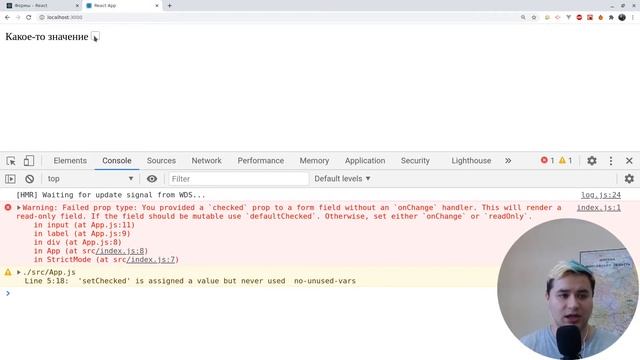The width and height of the screenshot is (640, 360).
Task: Close the DevTools panel
Action: [x=629, y=161]
